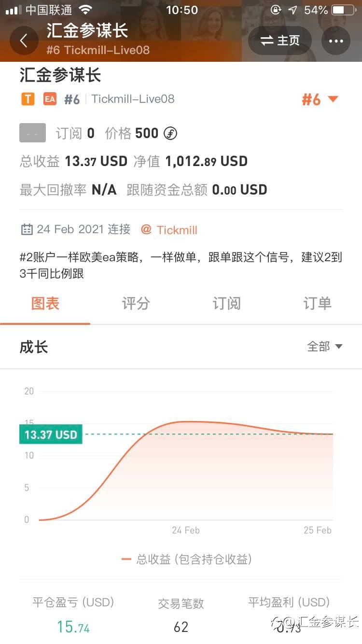Open the 订阅 tab
The height and width of the screenshot is (644, 362).
click(226, 304)
